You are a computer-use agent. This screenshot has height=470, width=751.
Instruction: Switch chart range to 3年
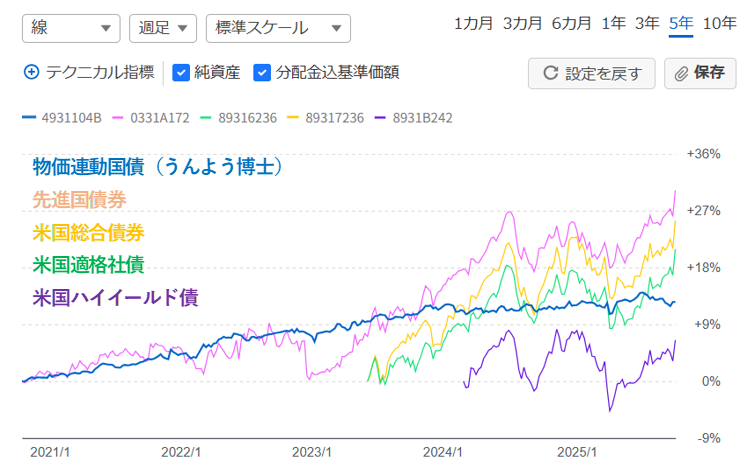(x=647, y=24)
